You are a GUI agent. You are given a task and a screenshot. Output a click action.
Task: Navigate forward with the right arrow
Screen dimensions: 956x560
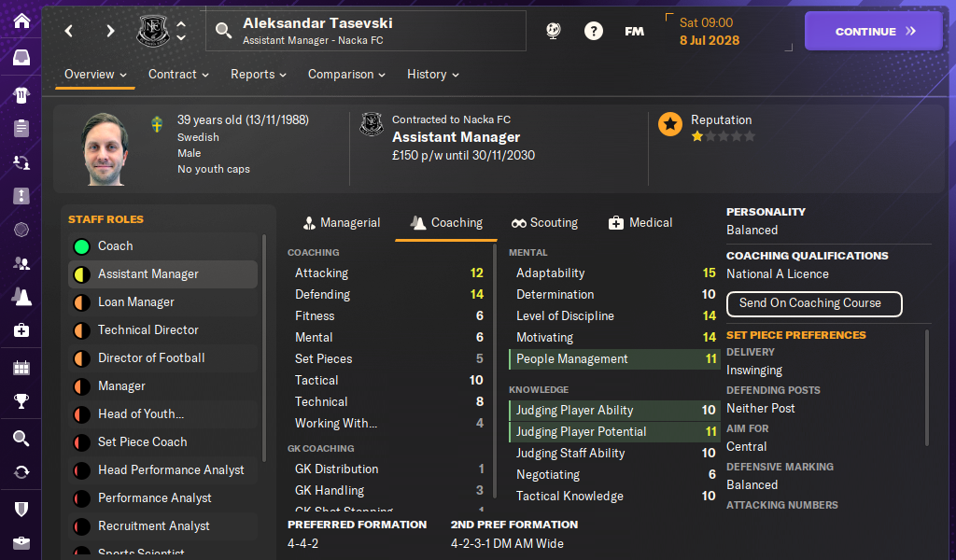click(x=110, y=31)
